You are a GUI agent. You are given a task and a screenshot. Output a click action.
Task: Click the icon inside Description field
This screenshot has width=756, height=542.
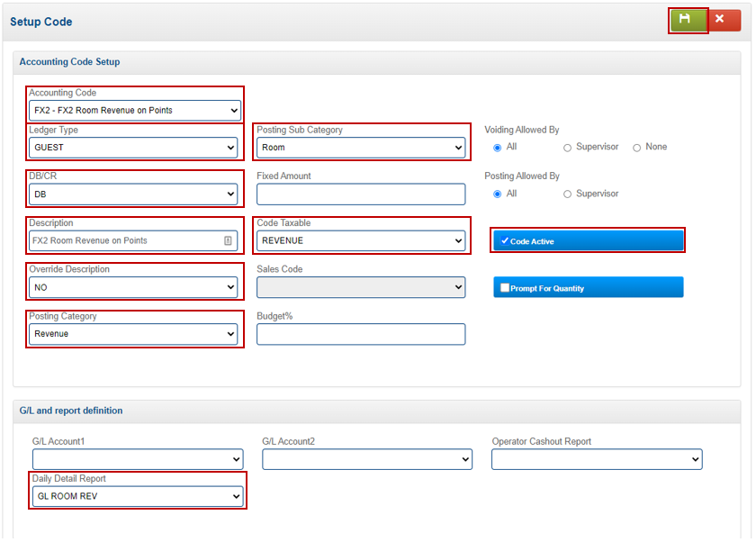(x=228, y=241)
